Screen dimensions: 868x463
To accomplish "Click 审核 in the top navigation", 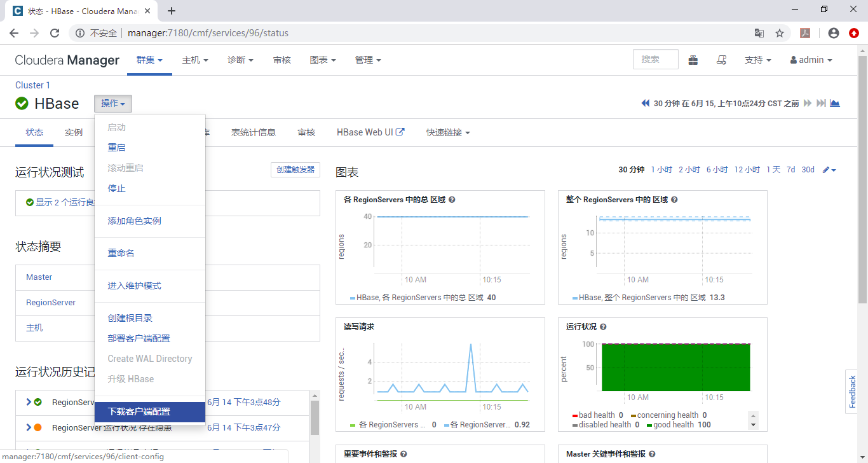I will [281, 60].
